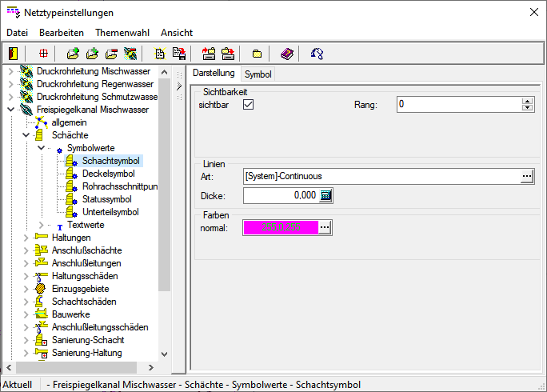Click the Deckelsymbol tree icon
Screen dimensions: 547x392
[x=70, y=174]
